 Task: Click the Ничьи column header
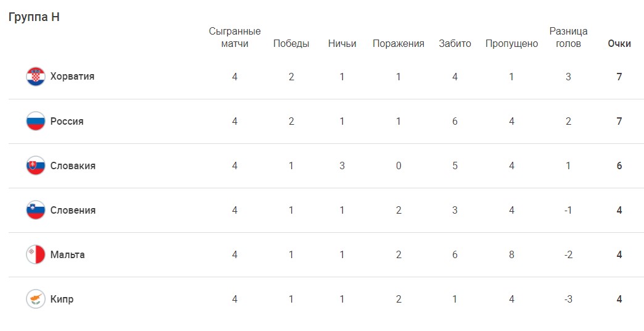(342, 44)
